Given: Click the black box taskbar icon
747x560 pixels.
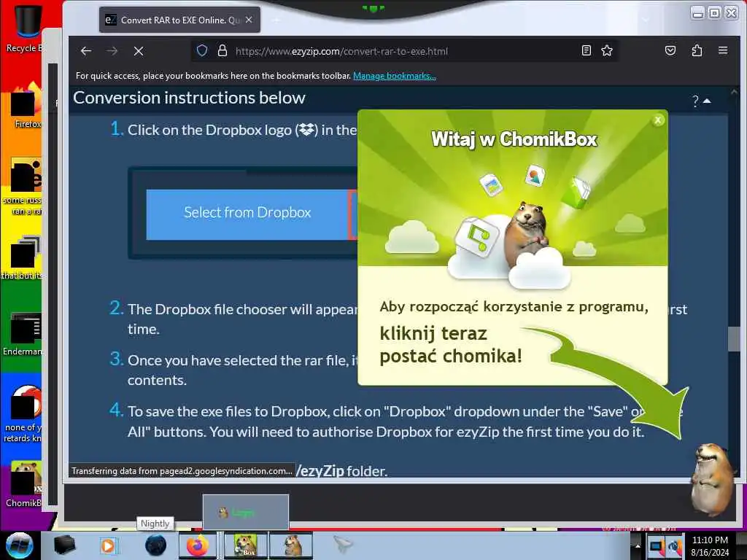Looking at the screenshot, I should (64, 545).
